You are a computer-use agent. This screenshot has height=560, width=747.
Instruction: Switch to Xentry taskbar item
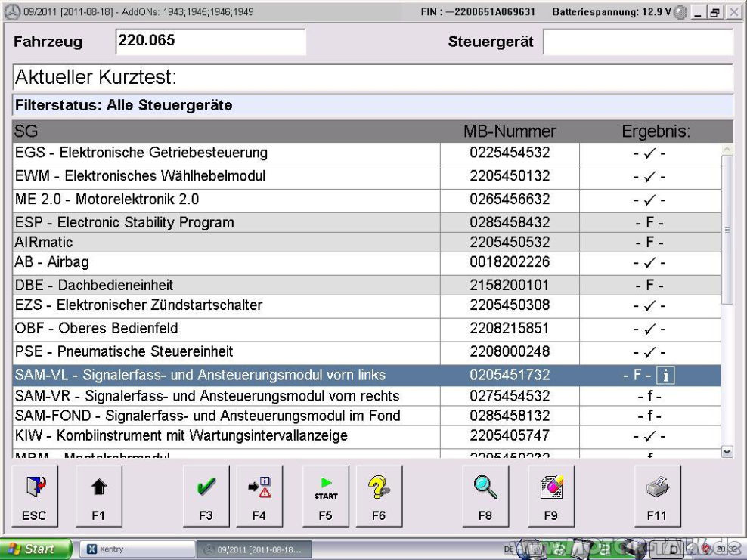point(137,549)
